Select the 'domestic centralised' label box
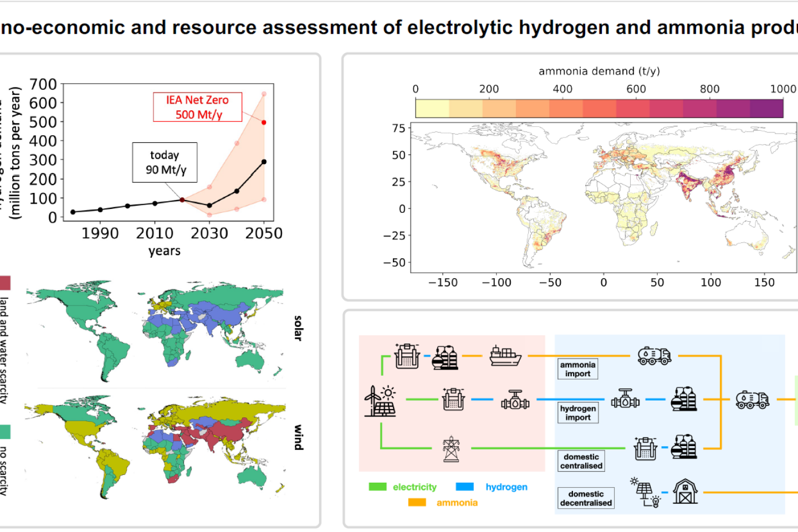 click(581, 461)
